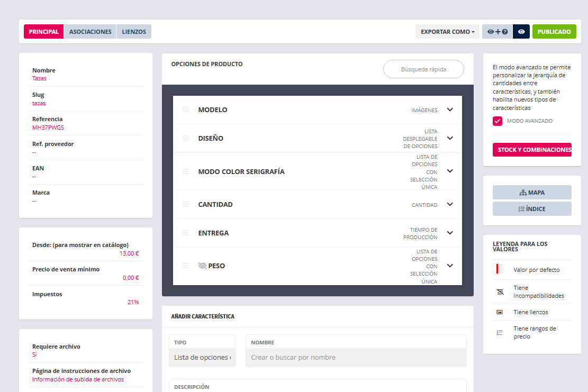The image size is (588, 392).
Task: Open the MAPA view button
Action: [532, 193]
